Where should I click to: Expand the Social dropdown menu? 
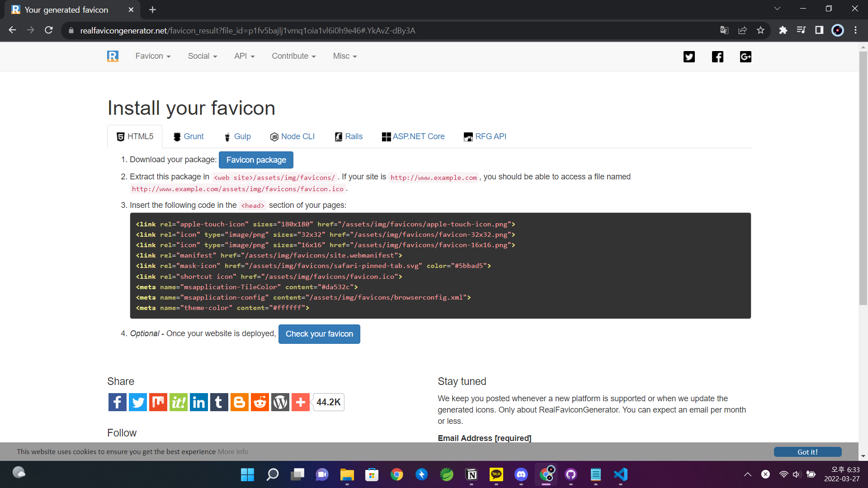(x=203, y=56)
